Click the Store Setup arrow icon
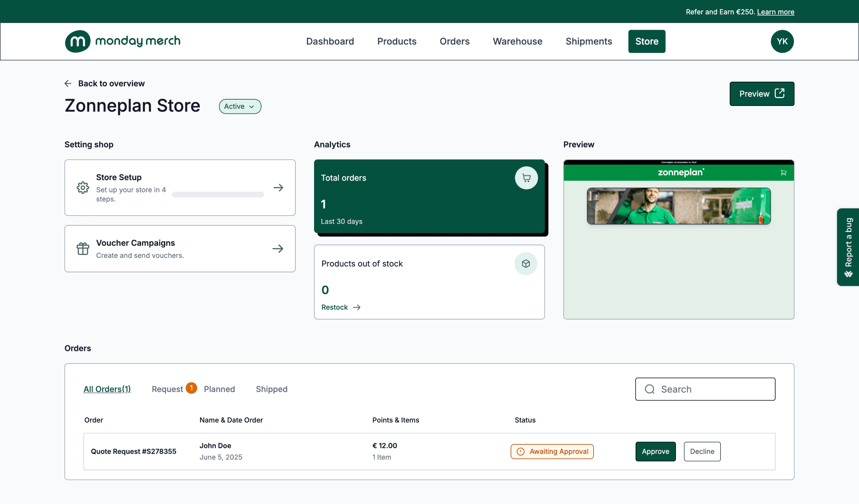 pos(278,187)
